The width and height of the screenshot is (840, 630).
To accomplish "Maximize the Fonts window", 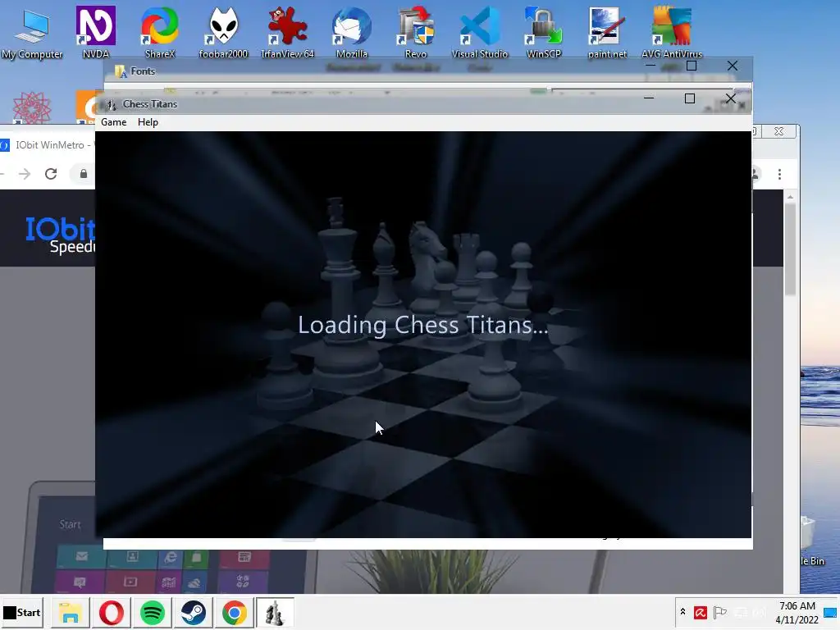I will (x=692, y=66).
